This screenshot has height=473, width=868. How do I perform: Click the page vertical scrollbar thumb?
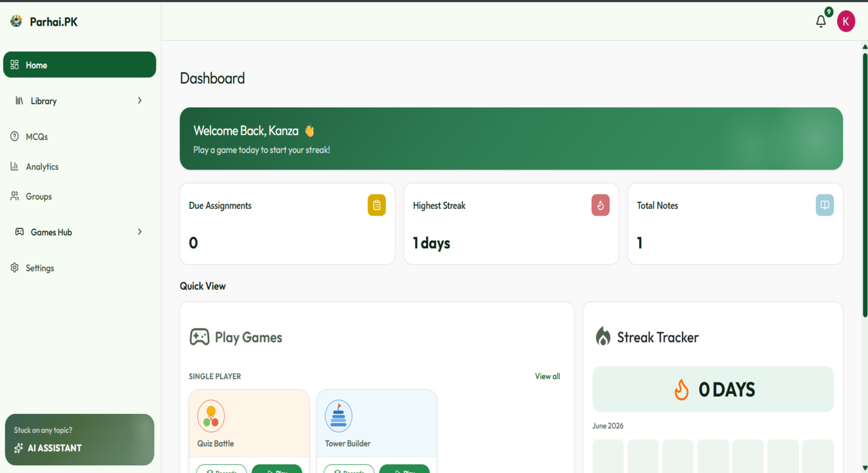865,186
